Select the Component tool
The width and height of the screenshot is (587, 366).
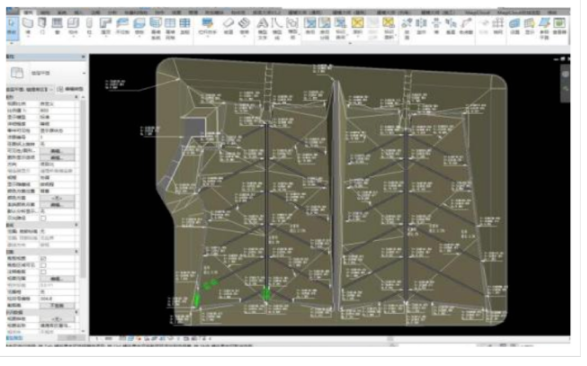pyautogui.click(x=73, y=27)
